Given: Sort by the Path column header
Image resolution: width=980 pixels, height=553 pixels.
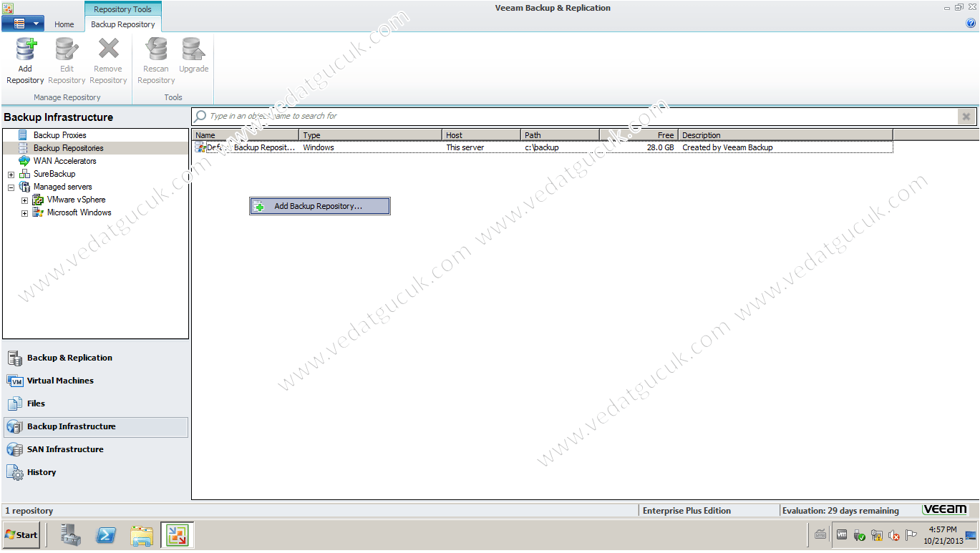Looking at the screenshot, I should (561, 135).
